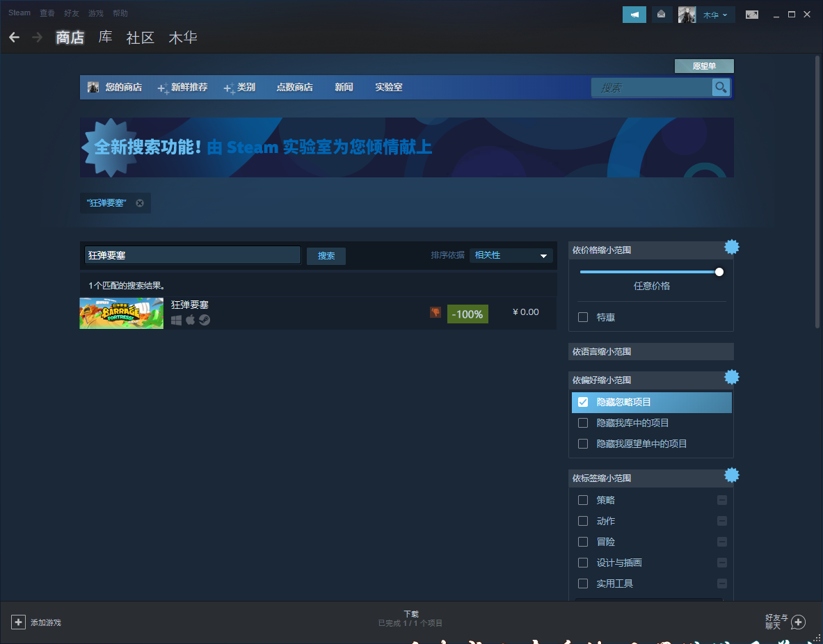This screenshot has height=644, width=823.
Task: Click the Apple platform icon under 狂弹要塞
Action: 190,320
